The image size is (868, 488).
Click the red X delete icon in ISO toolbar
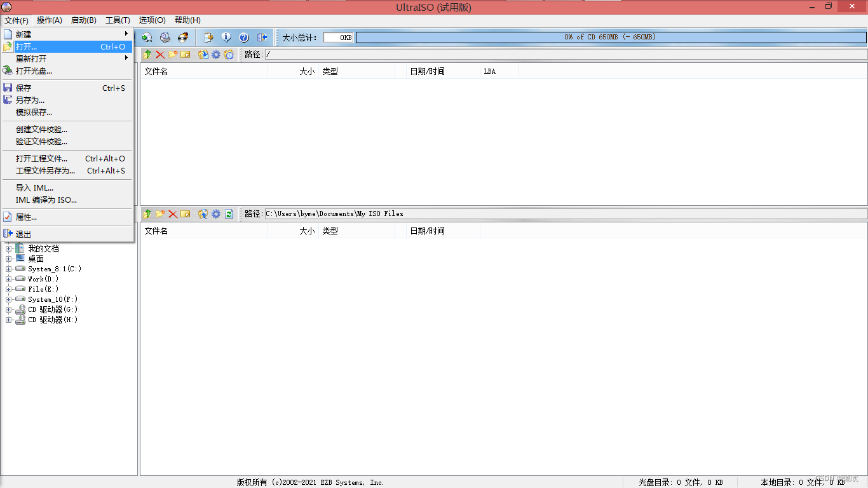pyautogui.click(x=159, y=55)
